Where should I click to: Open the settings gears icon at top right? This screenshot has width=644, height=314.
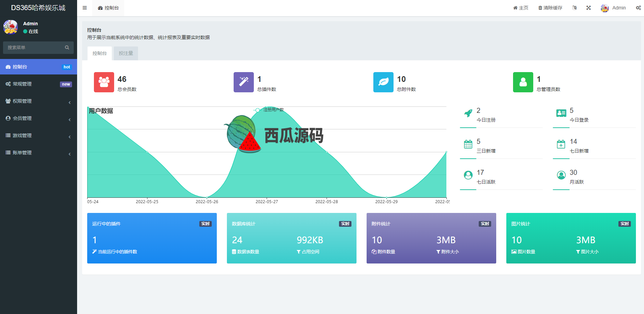(x=638, y=8)
